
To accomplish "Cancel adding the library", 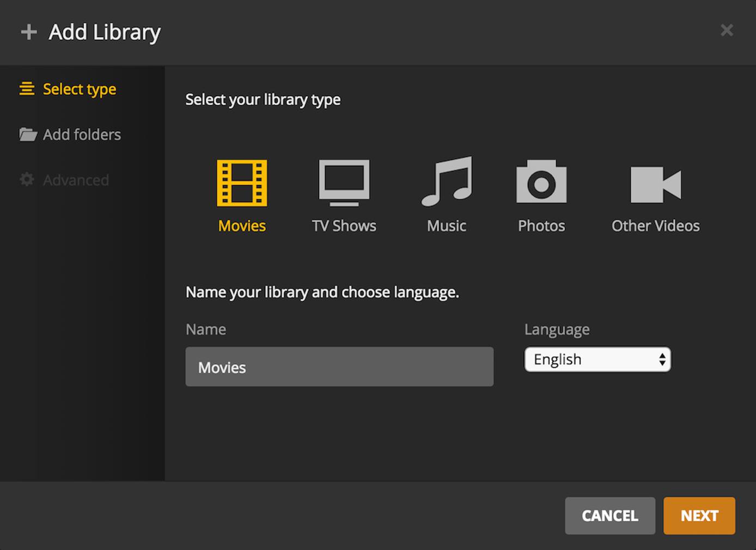I will tap(609, 516).
